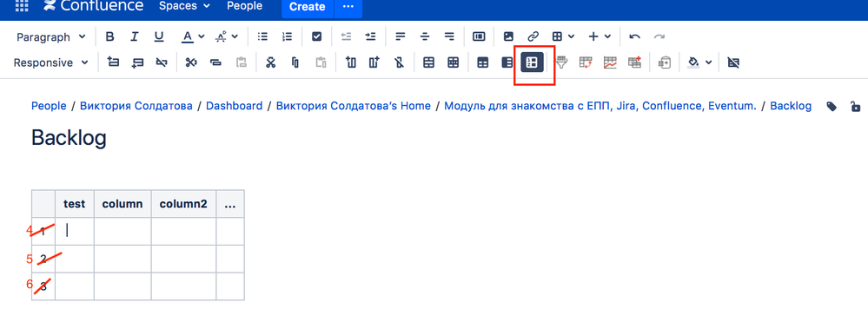Apply the current text color
Screen dimensions: 868x322
(188, 36)
